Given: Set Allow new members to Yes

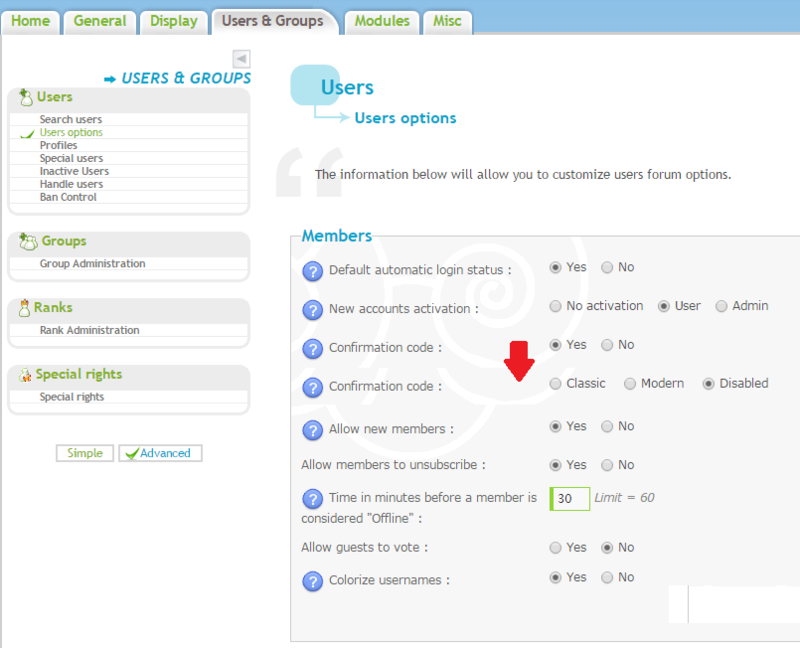Looking at the screenshot, I should point(556,427).
